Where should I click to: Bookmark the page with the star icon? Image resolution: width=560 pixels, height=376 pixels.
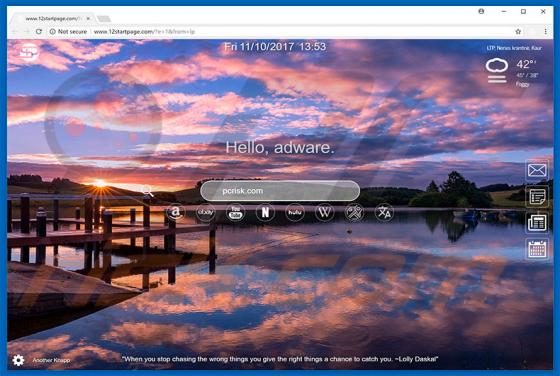tap(518, 31)
